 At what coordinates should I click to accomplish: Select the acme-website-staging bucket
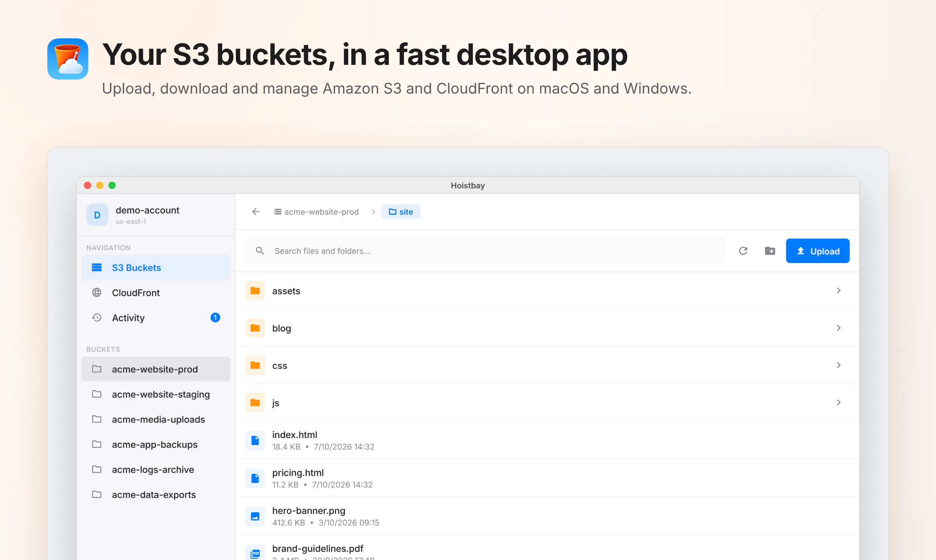[x=156, y=394]
